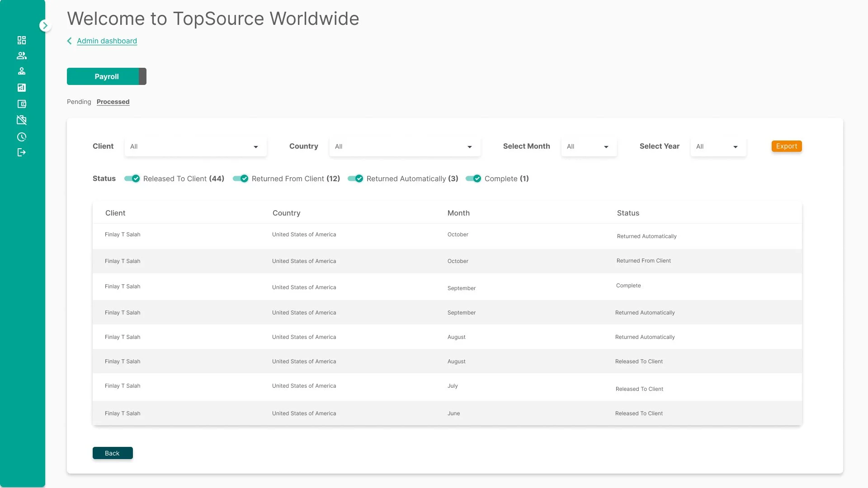Viewport: 868px width, 488px height.
Task: Click the orange Export button
Action: pyautogui.click(x=786, y=146)
